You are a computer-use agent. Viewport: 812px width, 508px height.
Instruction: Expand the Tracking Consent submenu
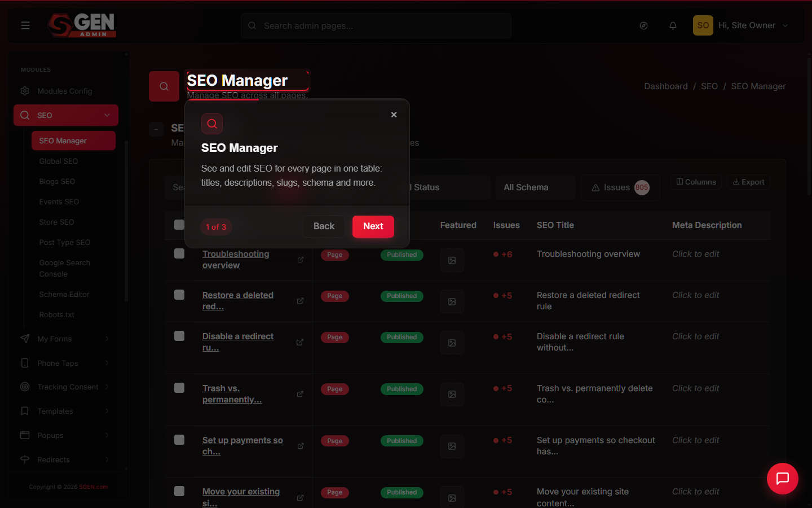[107, 387]
